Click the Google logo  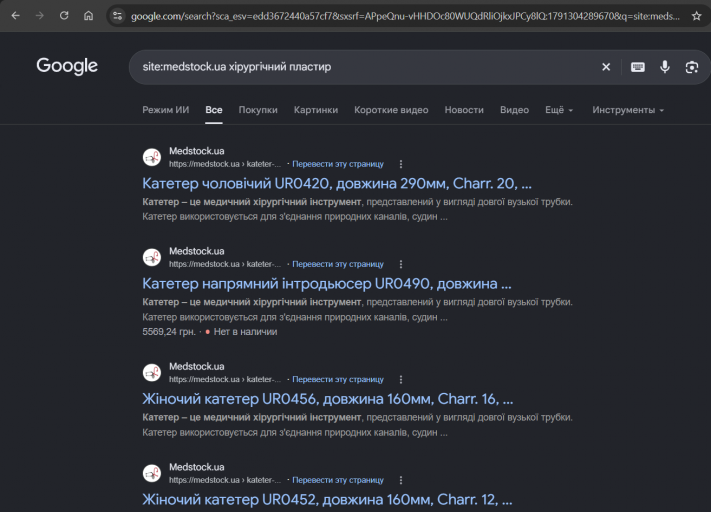click(67, 66)
